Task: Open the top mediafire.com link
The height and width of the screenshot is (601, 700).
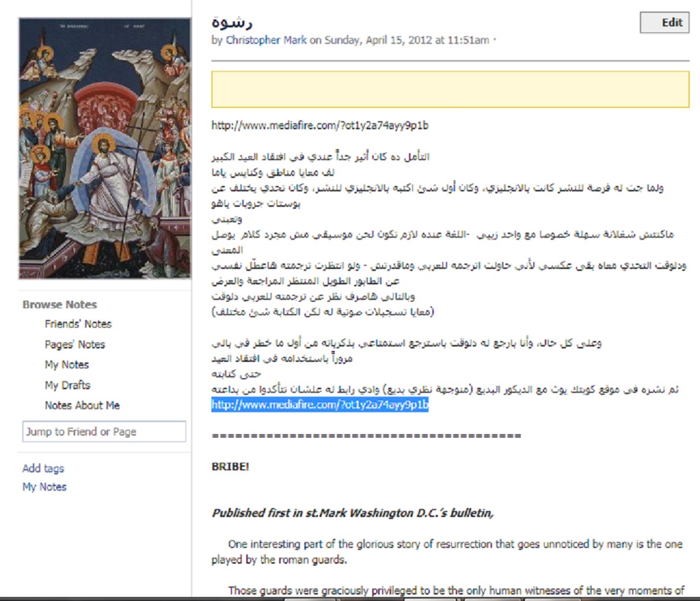Action: 320,125
